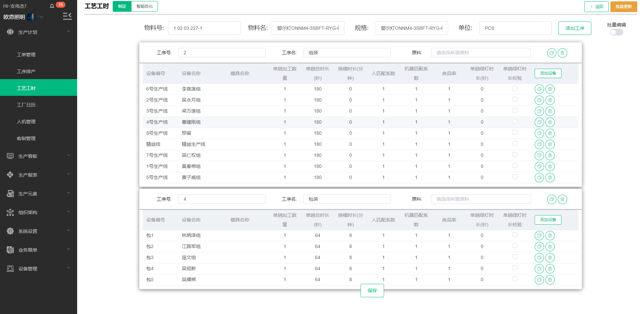
Task: Expand the 生产看板 menu section
Action: coord(68,155)
